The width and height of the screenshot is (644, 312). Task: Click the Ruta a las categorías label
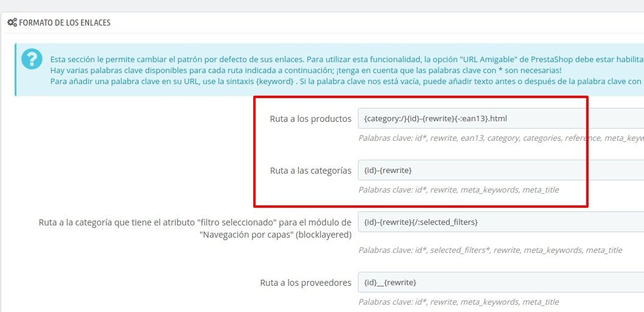click(x=310, y=171)
